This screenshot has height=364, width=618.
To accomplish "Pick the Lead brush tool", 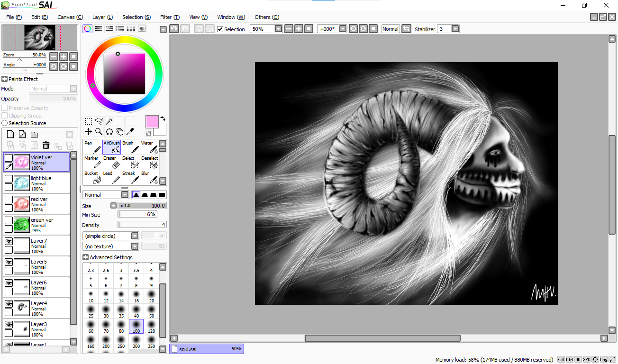I will [x=111, y=177].
